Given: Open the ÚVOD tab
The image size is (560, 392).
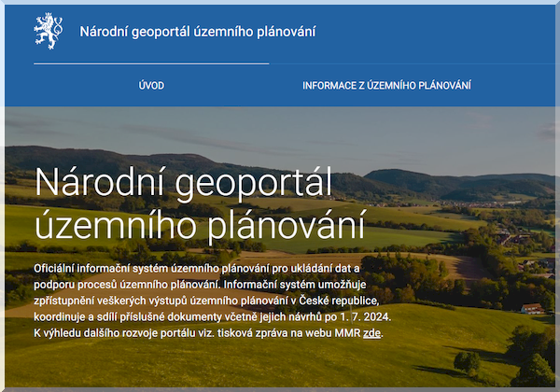Looking at the screenshot, I should click(x=151, y=86).
